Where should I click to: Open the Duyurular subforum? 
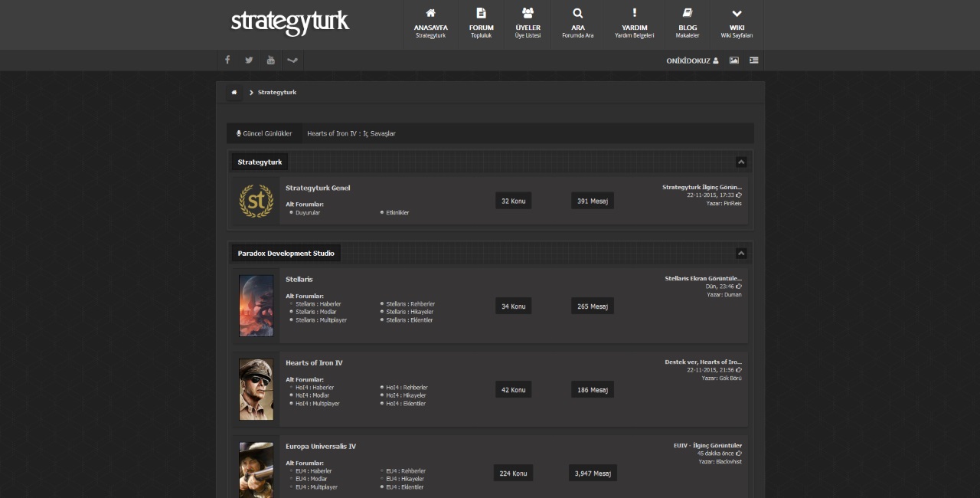[308, 212]
